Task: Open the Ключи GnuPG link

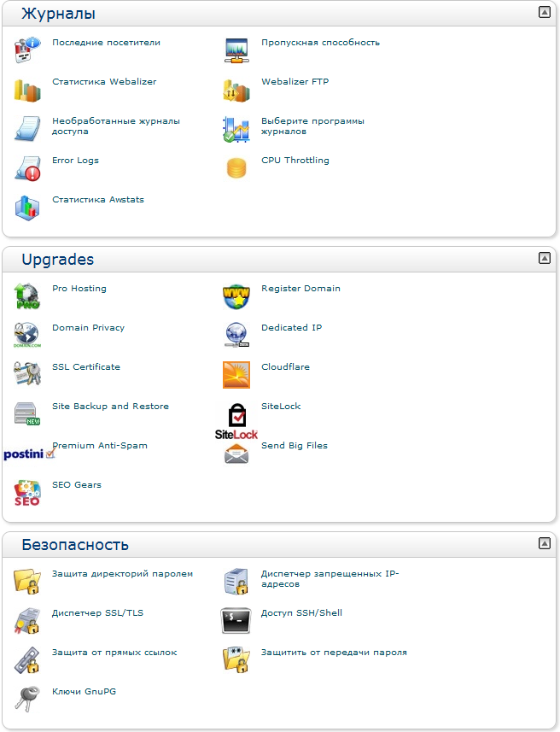Action: click(84, 691)
